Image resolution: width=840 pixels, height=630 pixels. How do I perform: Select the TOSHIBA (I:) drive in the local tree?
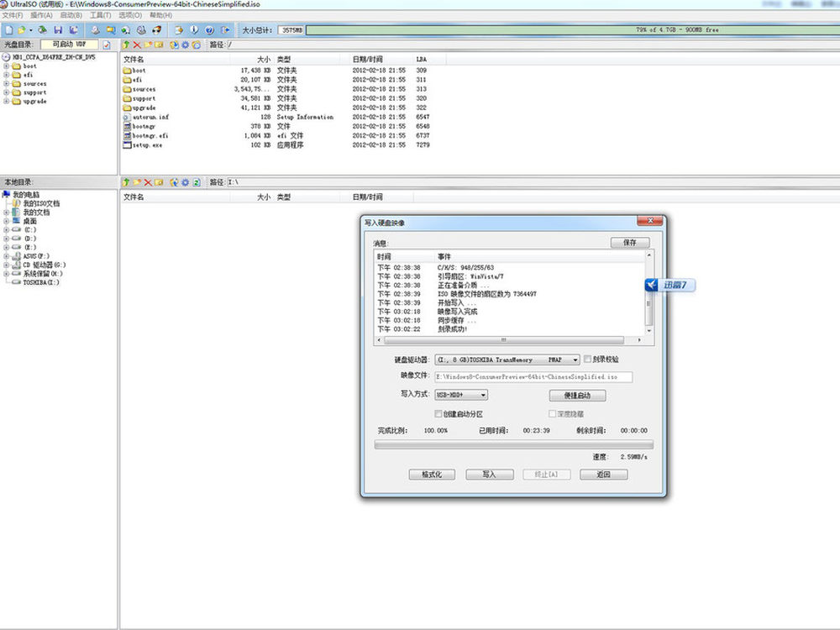click(41, 282)
